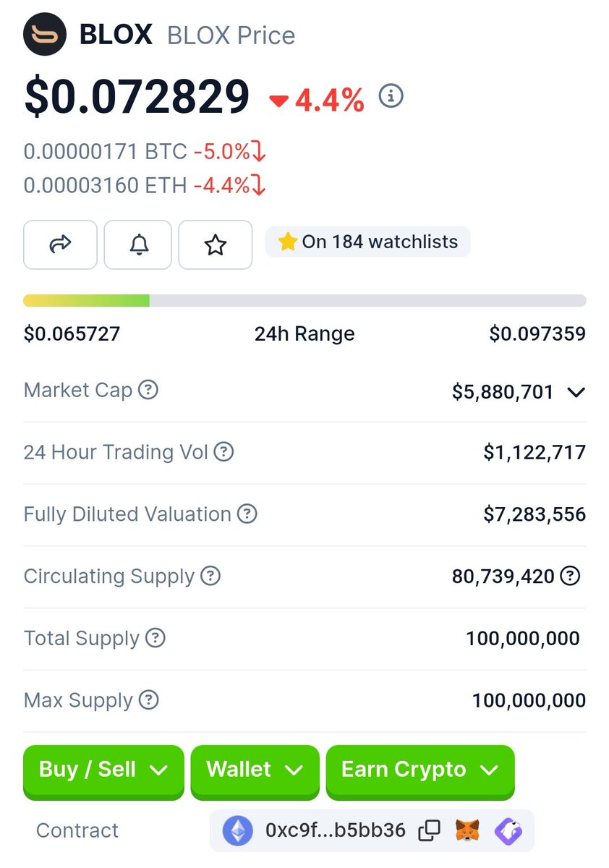Set a price alert with bell icon
This screenshot has height=868, width=609.
(x=138, y=244)
